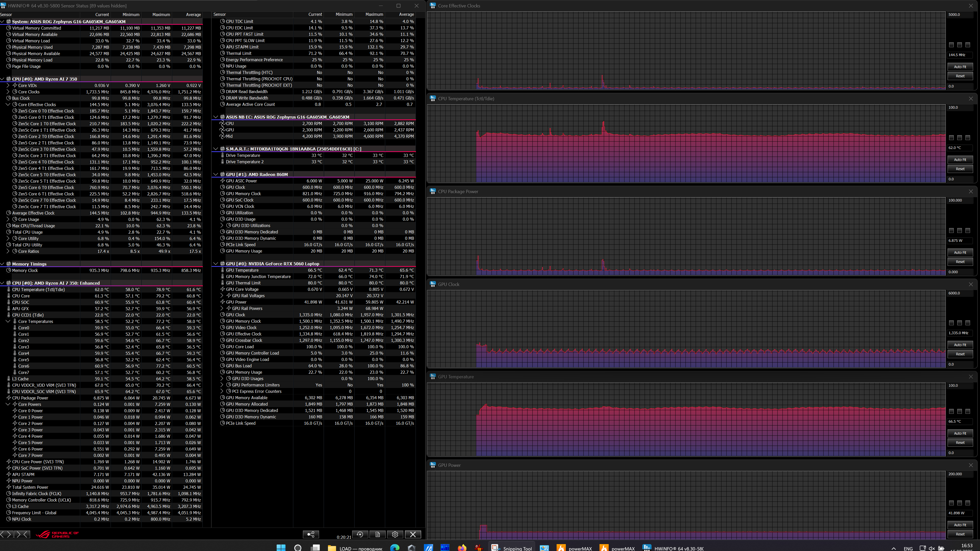
Task: Click the collapse-columns arrows icon bottom left
Action: pyautogui.click(x=22, y=534)
